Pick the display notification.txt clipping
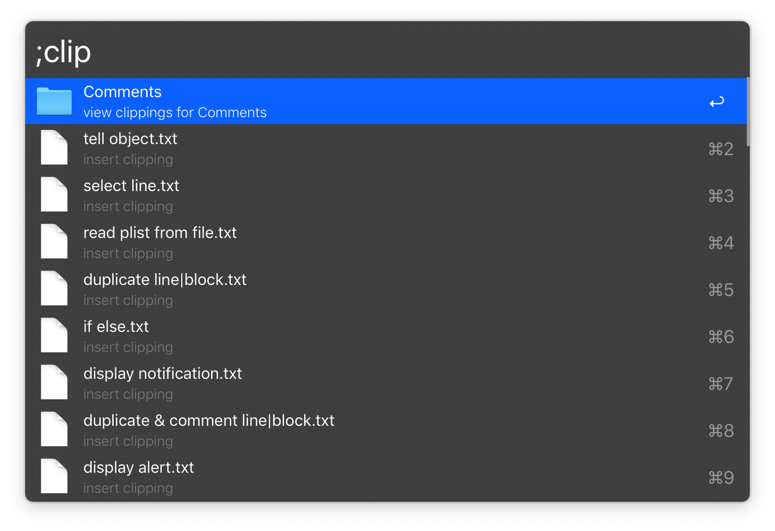The height and width of the screenshot is (531, 775). coord(162,383)
